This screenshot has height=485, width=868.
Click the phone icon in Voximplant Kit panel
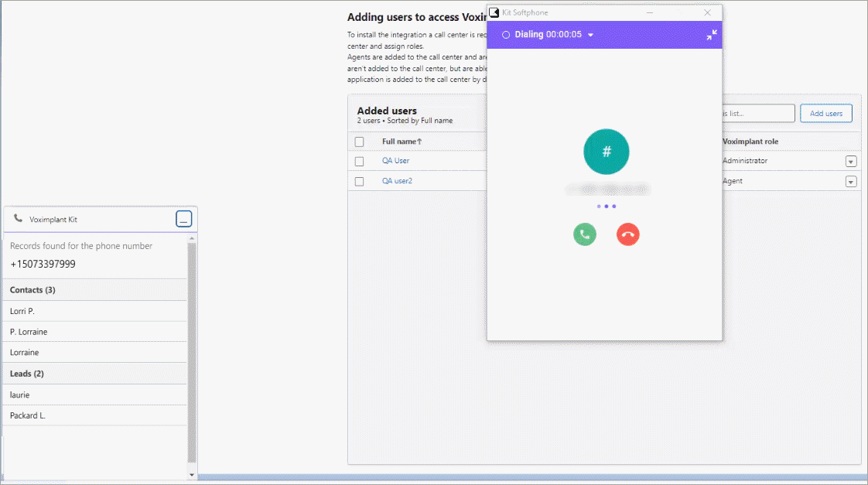(18, 219)
